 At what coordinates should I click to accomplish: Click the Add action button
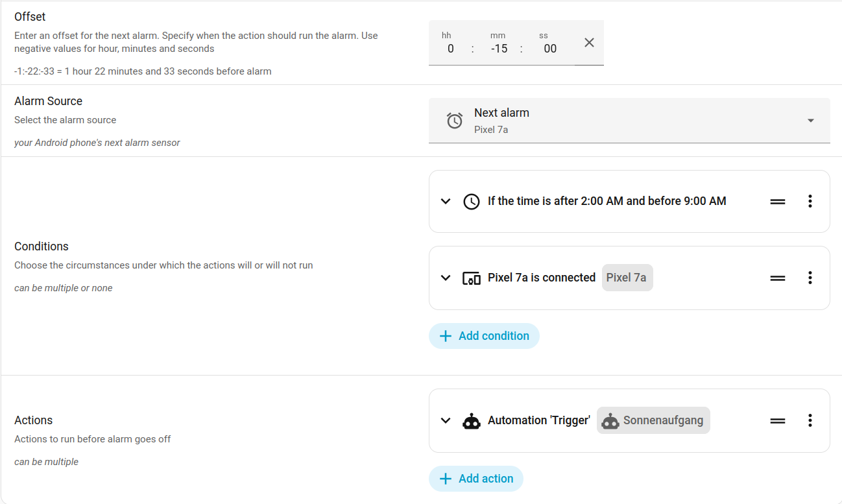(476, 479)
